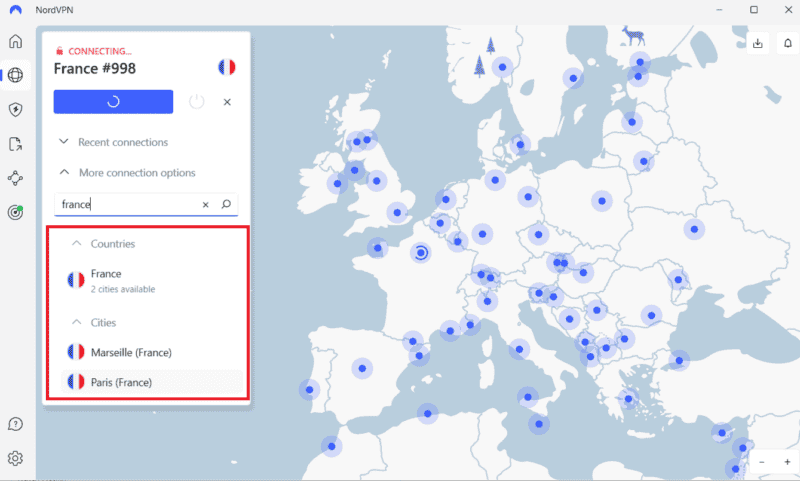This screenshot has height=481, width=800.
Task: Collapse More connection options section
Action: coord(128,172)
